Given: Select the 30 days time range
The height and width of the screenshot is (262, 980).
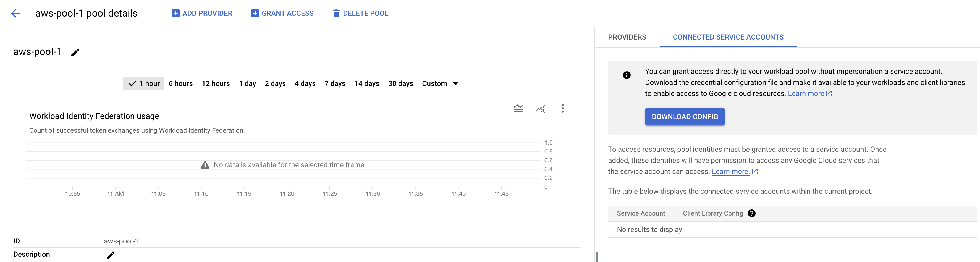Looking at the screenshot, I should coord(400,84).
